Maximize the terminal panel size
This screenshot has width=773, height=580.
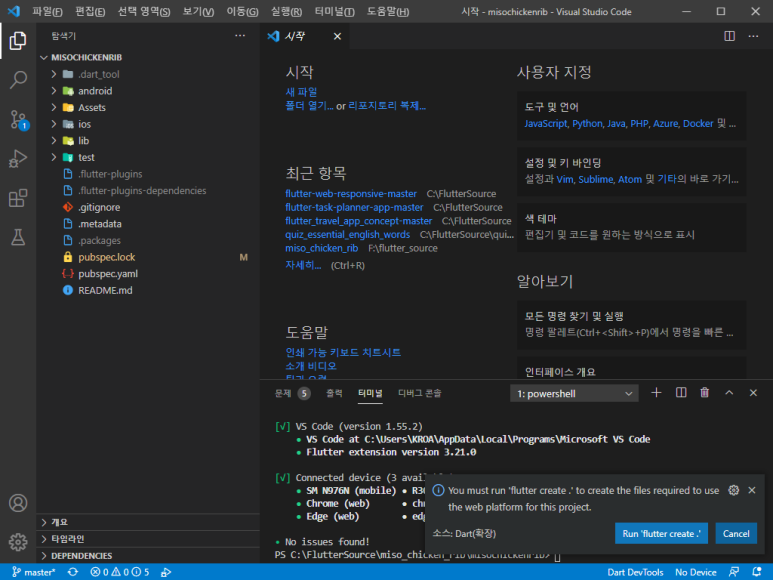[729, 393]
